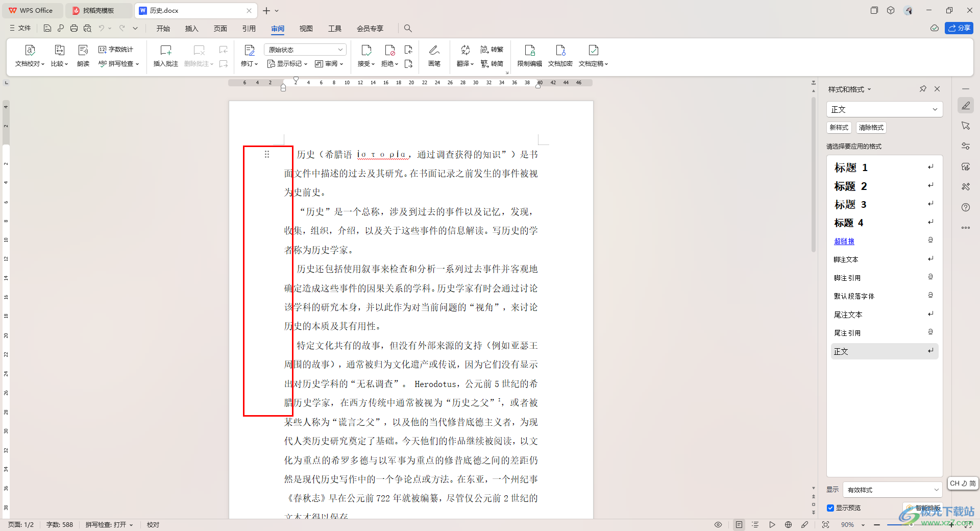
Task: Apply the 超链接 style
Action: coord(884,241)
